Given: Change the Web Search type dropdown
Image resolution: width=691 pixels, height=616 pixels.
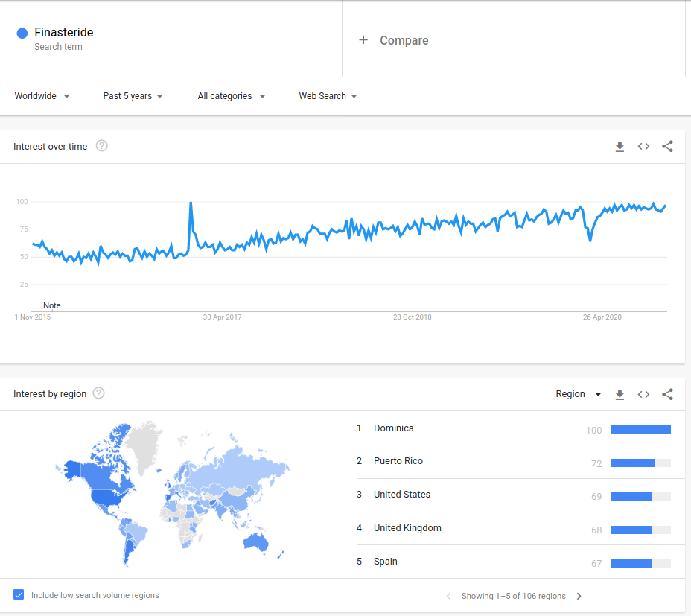Looking at the screenshot, I should (x=328, y=96).
